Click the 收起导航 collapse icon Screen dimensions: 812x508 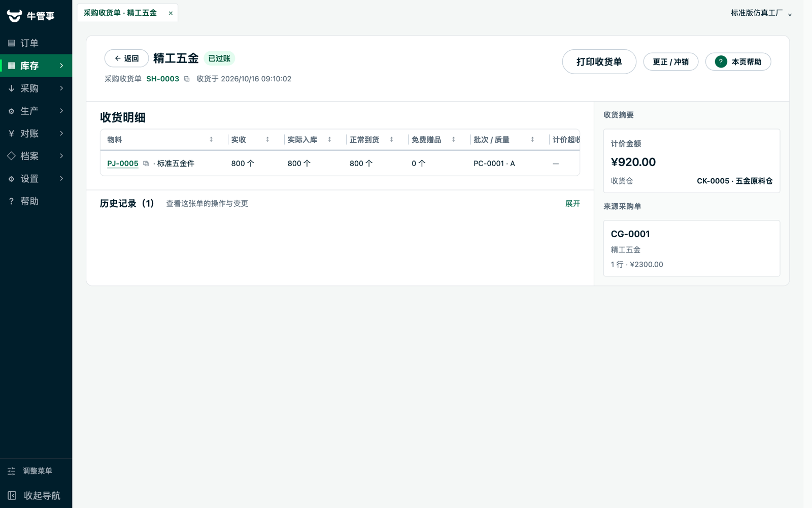(x=12, y=495)
